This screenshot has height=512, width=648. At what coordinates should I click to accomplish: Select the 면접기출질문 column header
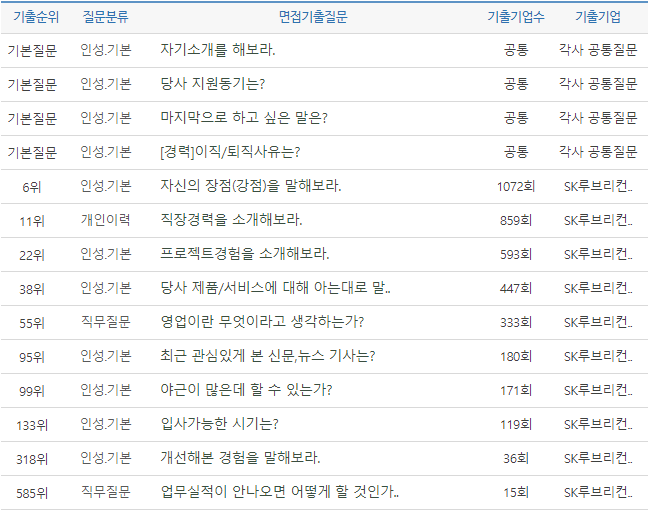point(313,17)
